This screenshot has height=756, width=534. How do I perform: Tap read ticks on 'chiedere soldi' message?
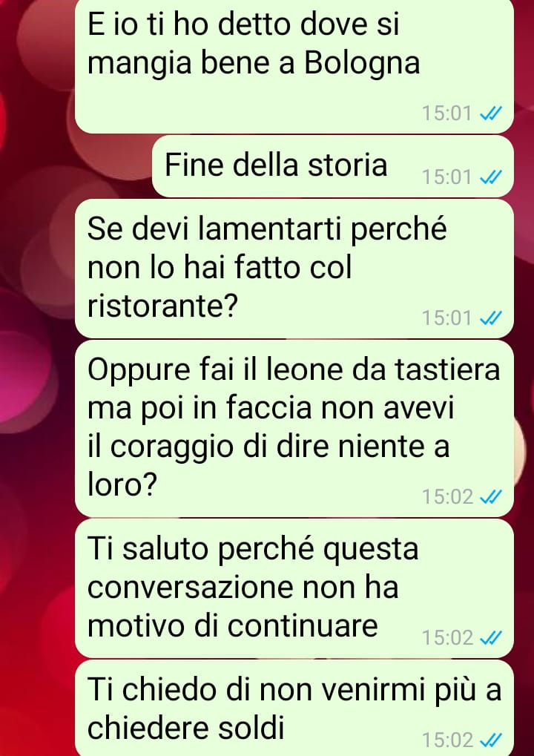pos(491,740)
